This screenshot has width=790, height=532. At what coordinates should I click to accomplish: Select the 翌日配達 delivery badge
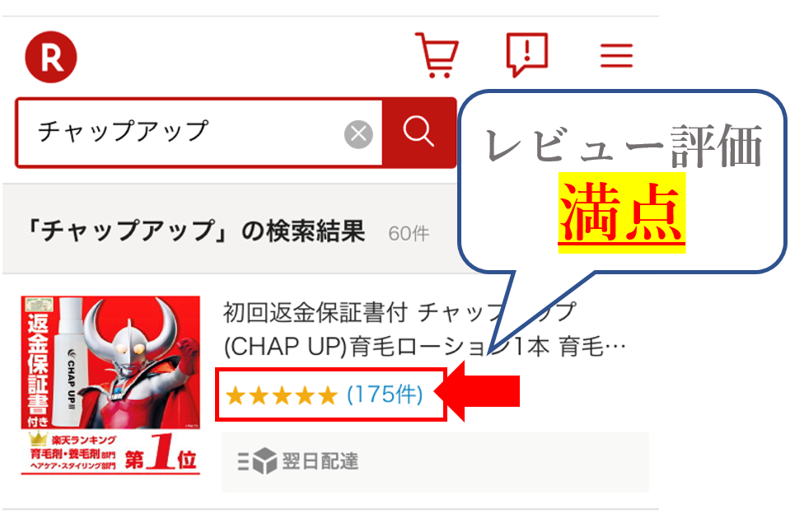click(435, 461)
